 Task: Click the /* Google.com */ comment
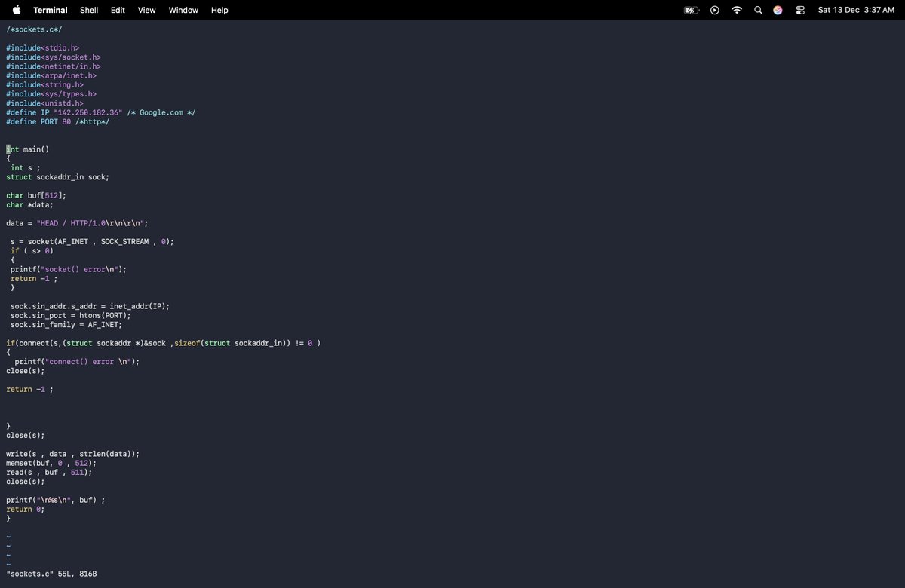[161, 112]
